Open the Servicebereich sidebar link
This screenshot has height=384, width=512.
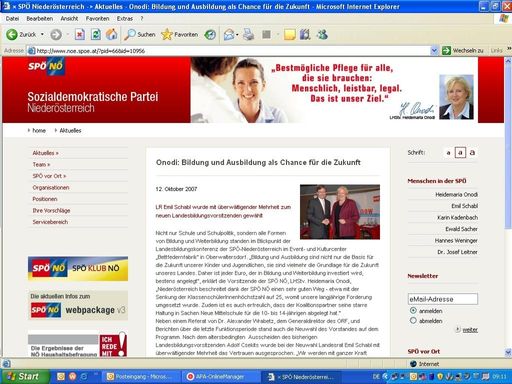(50, 222)
